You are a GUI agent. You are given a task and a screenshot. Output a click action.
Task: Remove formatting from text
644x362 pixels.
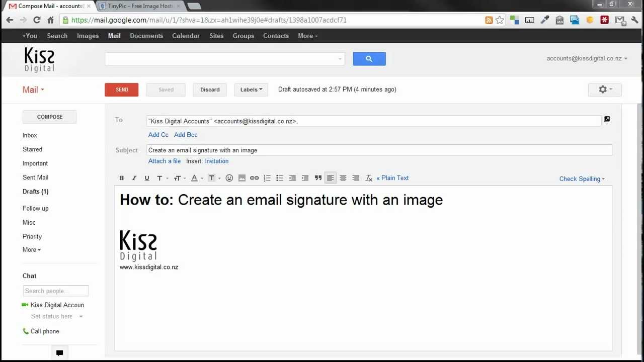pyautogui.click(x=369, y=178)
